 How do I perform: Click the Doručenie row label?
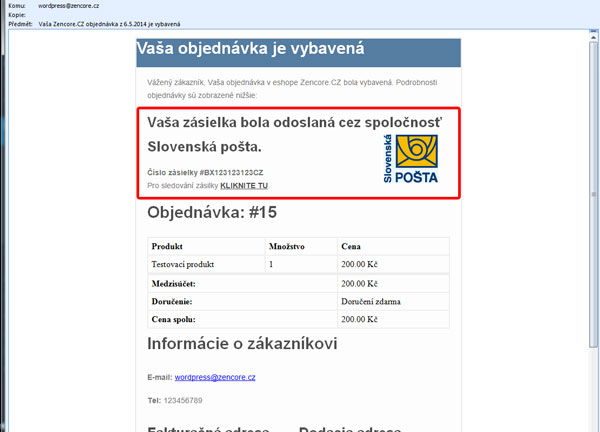(172, 302)
